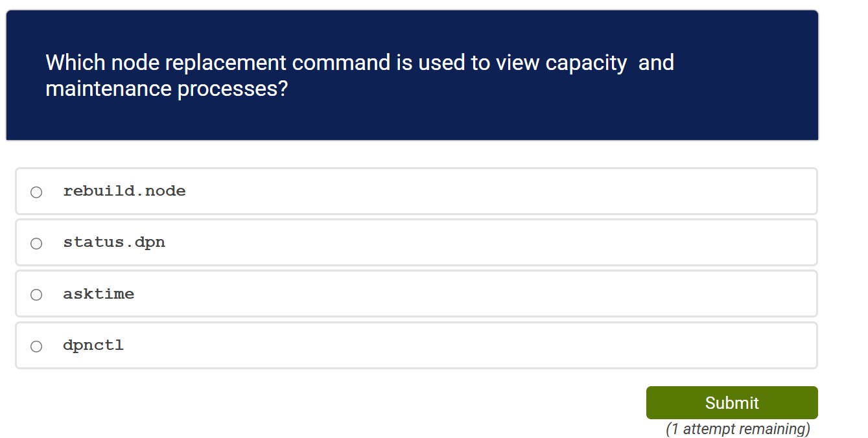
Task: Select the status.dpn radio button
Action: [x=37, y=242]
